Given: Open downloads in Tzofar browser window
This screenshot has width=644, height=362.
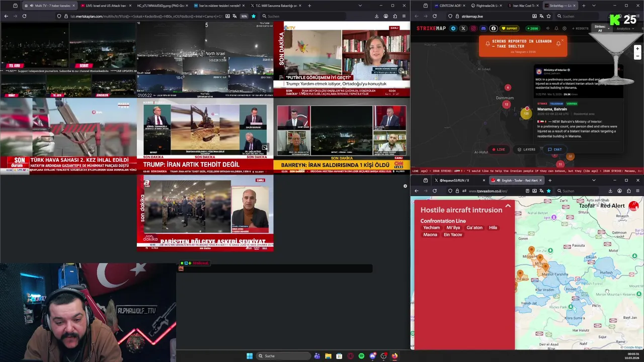Looking at the screenshot, I should click(x=610, y=191).
